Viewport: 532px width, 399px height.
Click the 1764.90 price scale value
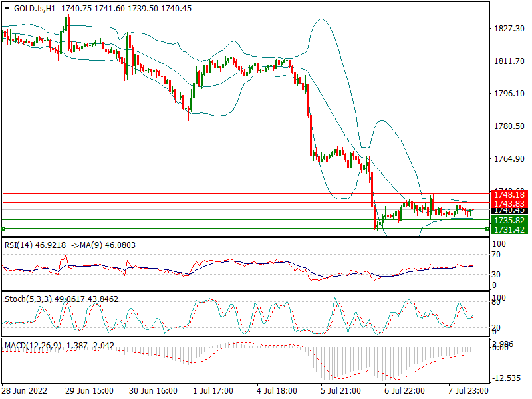[x=509, y=159]
